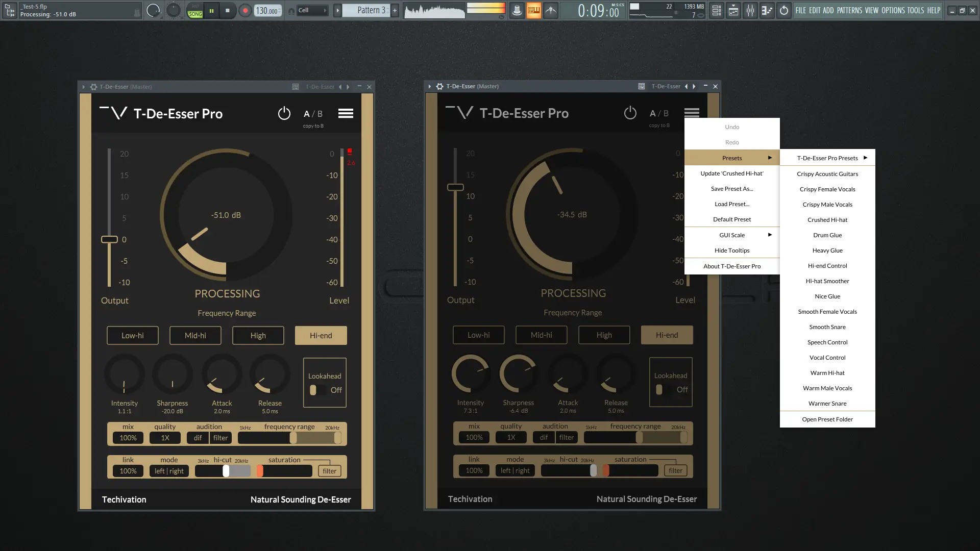
Task: Click the stop playback button
Action: [x=228, y=10]
